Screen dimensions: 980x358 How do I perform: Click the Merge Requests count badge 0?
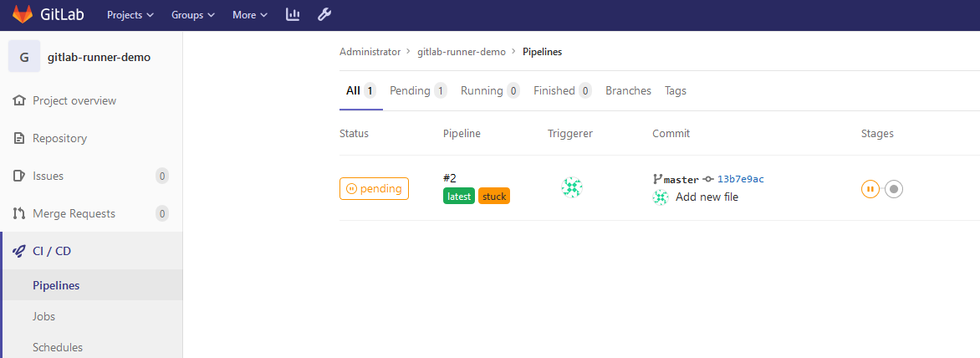tap(162, 213)
